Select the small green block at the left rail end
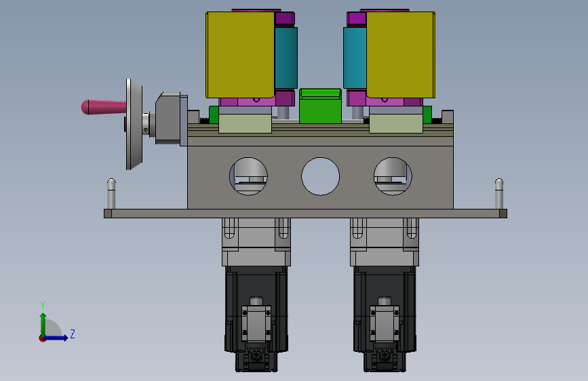588x381 pixels. [x=214, y=115]
